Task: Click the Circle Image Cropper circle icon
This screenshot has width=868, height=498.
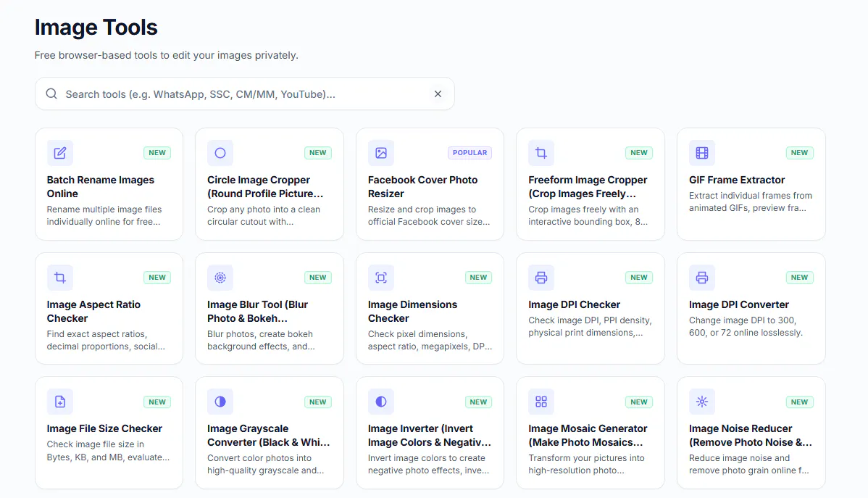Action: [x=220, y=153]
